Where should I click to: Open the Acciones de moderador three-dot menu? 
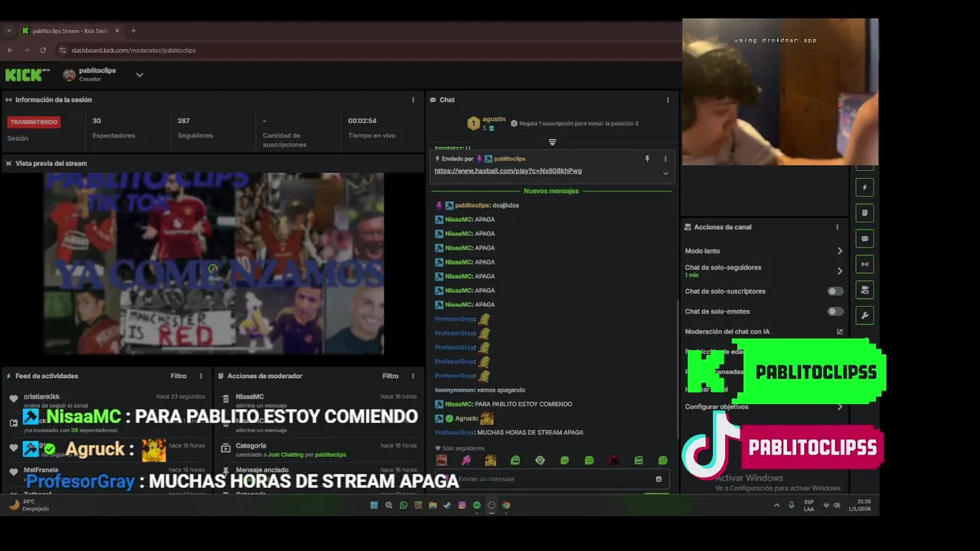pyautogui.click(x=413, y=376)
